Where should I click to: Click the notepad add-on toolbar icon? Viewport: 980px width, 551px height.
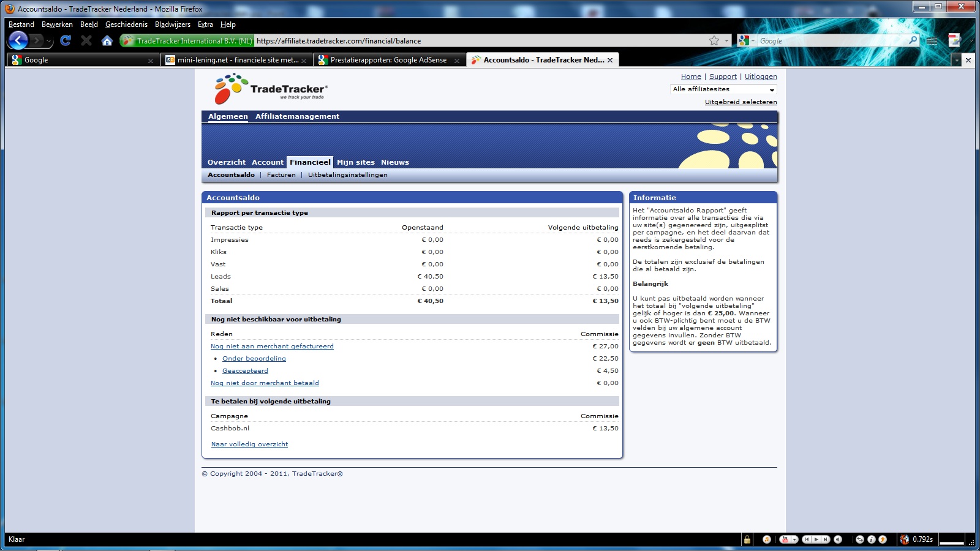tap(954, 40)
